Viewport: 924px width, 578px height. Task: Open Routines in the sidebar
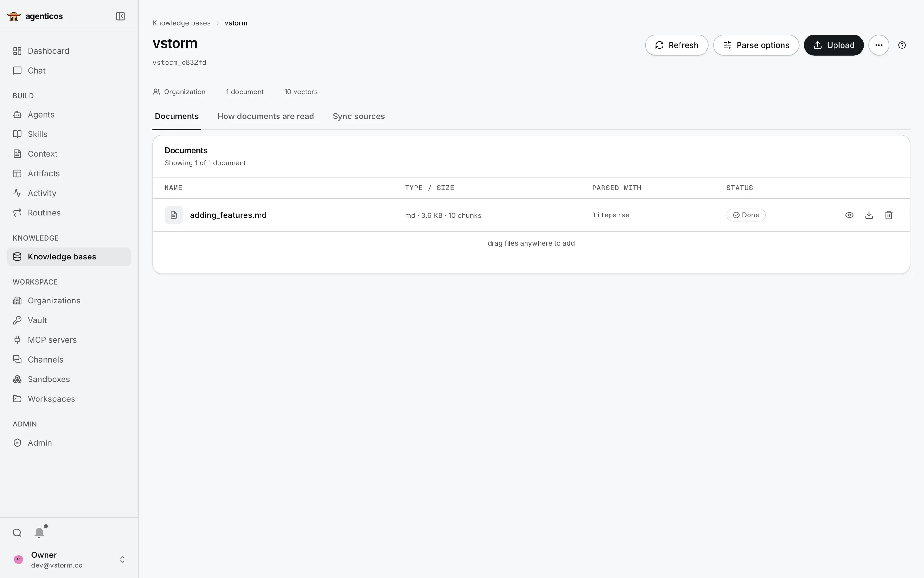pyautogui.click(x=69, y=213)
